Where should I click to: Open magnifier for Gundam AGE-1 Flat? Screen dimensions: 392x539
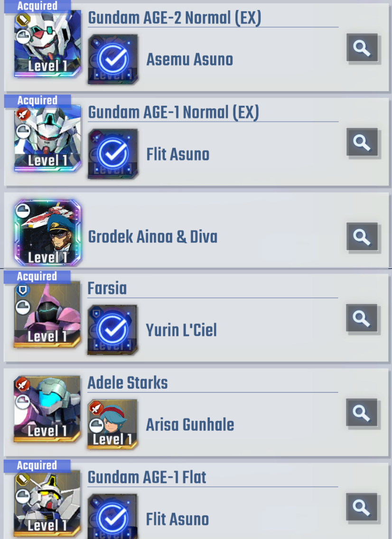click(362, 507)
